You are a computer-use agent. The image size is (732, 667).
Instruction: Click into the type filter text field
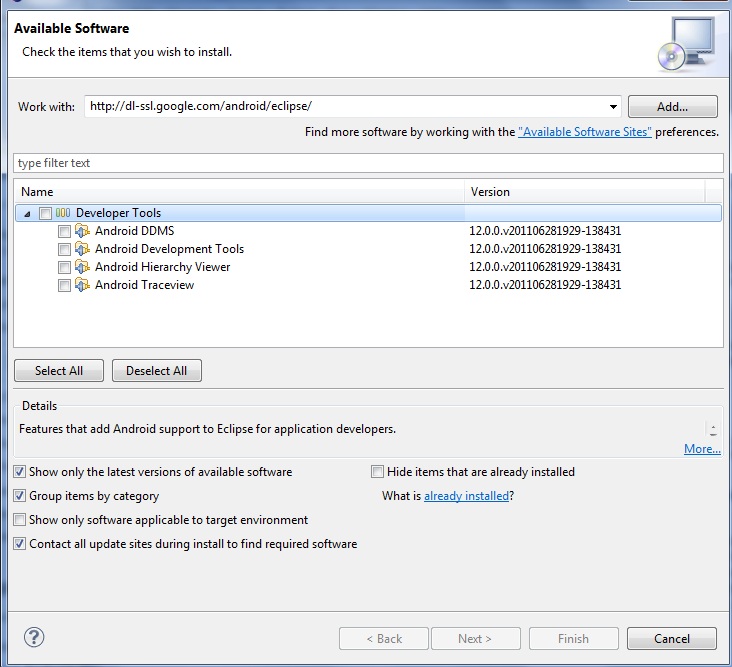[x=368, y=163]
